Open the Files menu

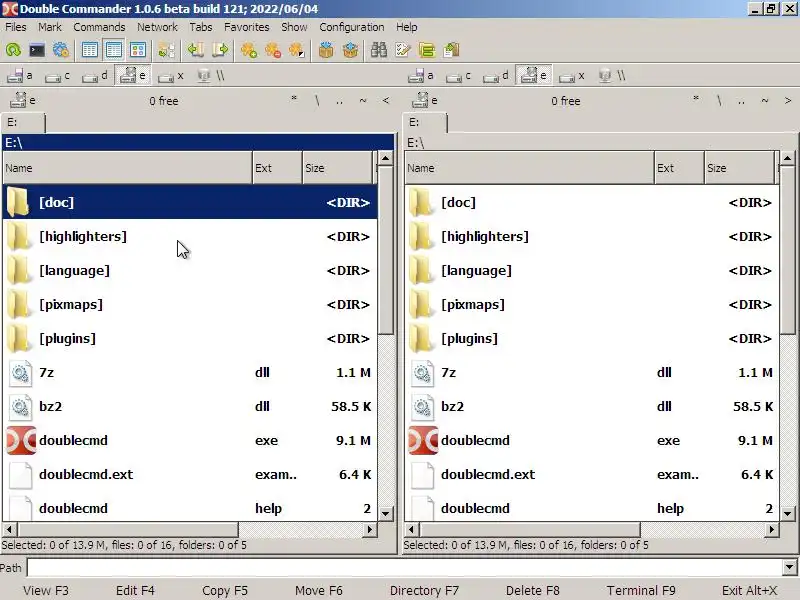pos(16,27)
